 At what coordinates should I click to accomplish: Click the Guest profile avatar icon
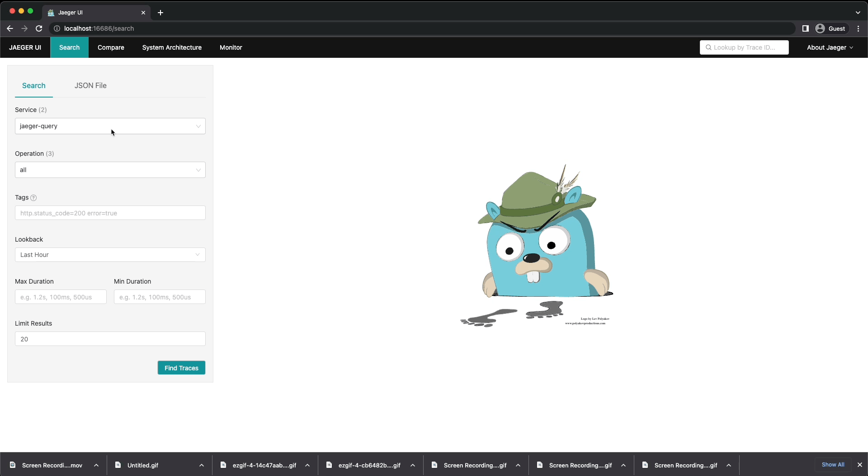point(820,28)
